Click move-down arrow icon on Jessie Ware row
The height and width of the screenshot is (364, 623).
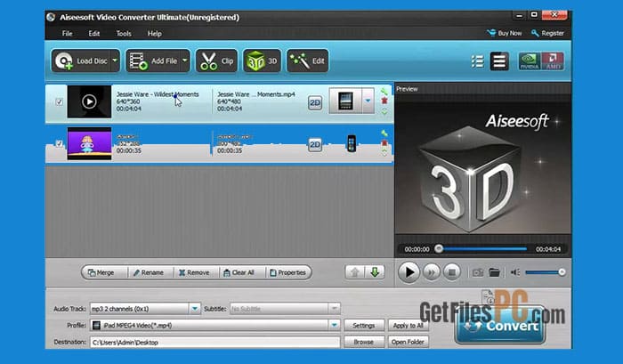[x=384, y=112]
